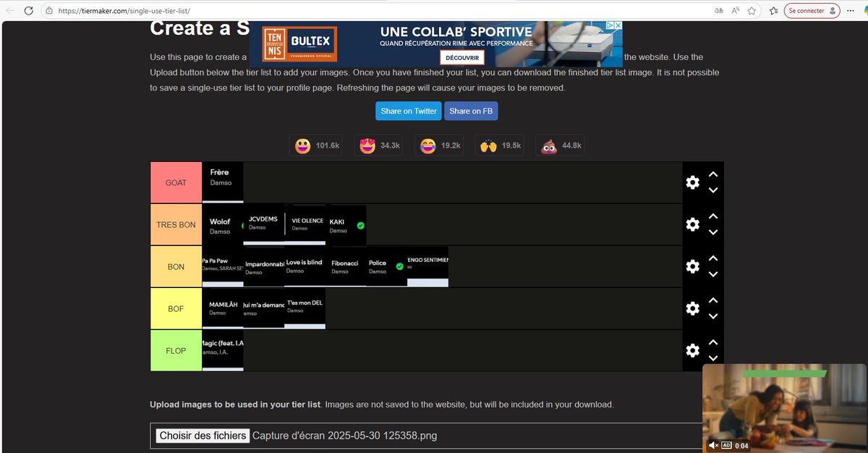Select the Qui m'a demandé tile

264,309
